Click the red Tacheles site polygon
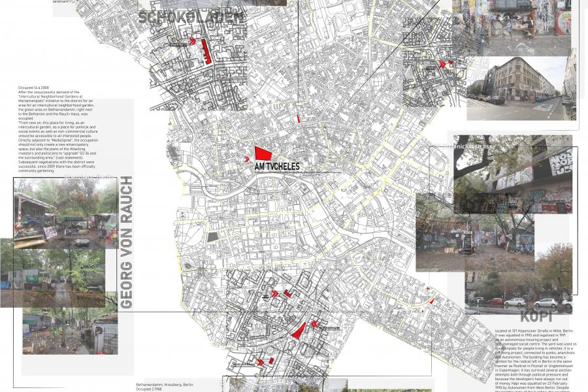Screen dimensions: 588x392 point(263,154)
